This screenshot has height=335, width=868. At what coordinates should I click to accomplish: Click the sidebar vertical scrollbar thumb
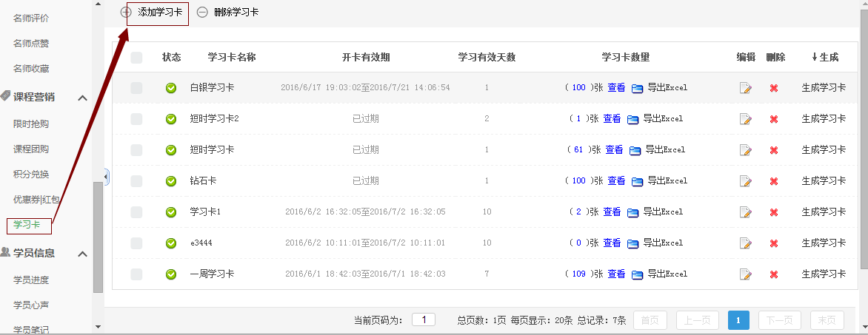pos(98,237)
